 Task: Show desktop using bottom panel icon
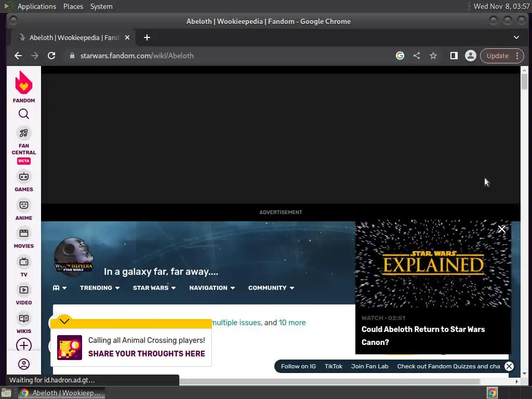[6, 393]
